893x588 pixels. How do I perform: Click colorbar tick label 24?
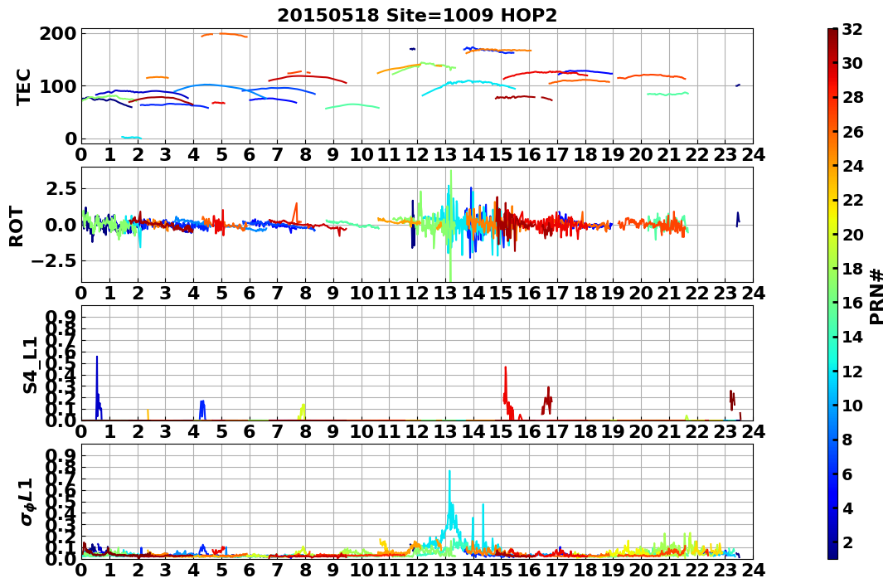[x=852, y=166]
